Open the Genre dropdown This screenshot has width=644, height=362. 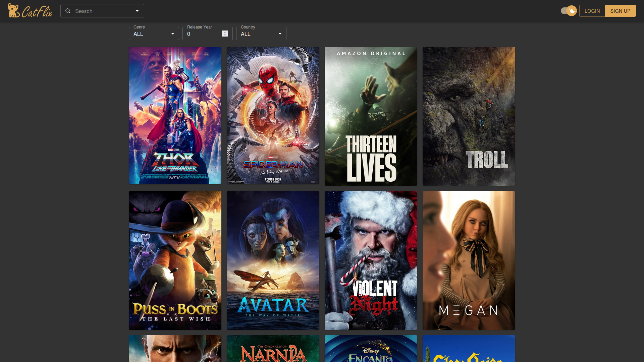[x=154, y=34]
